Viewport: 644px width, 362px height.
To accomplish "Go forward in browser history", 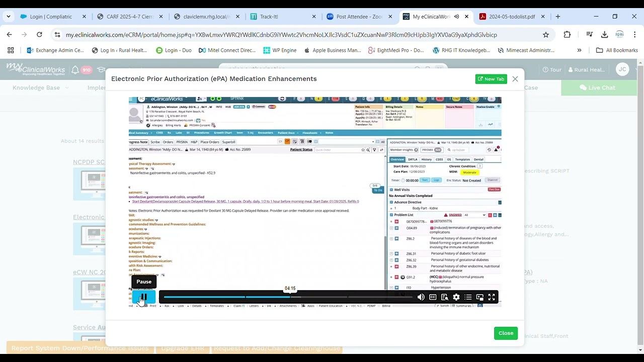I will 24,35.
